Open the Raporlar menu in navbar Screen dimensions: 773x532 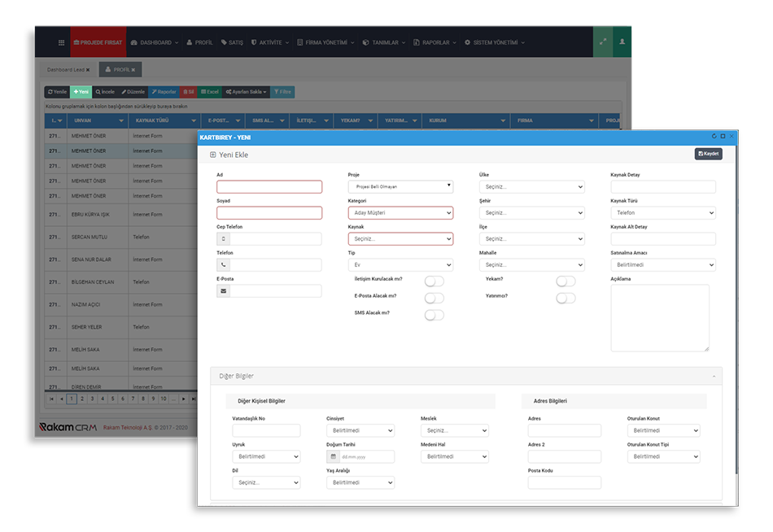[435, 42]
